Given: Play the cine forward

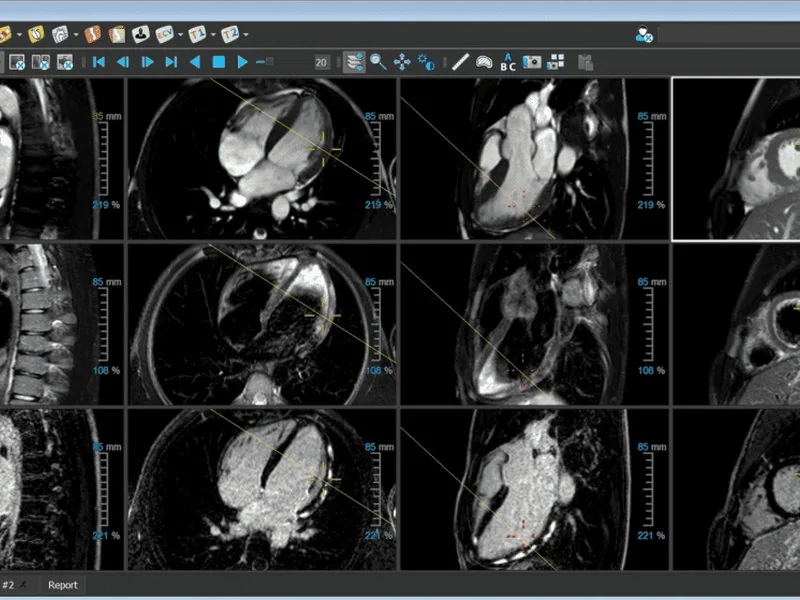Looking at the screenshot, I should 243,62.
